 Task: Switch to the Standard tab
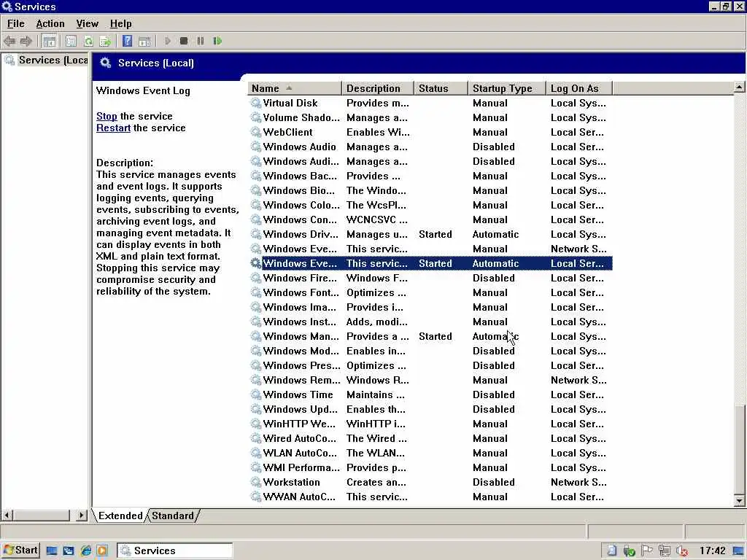(x=172, y=516)
